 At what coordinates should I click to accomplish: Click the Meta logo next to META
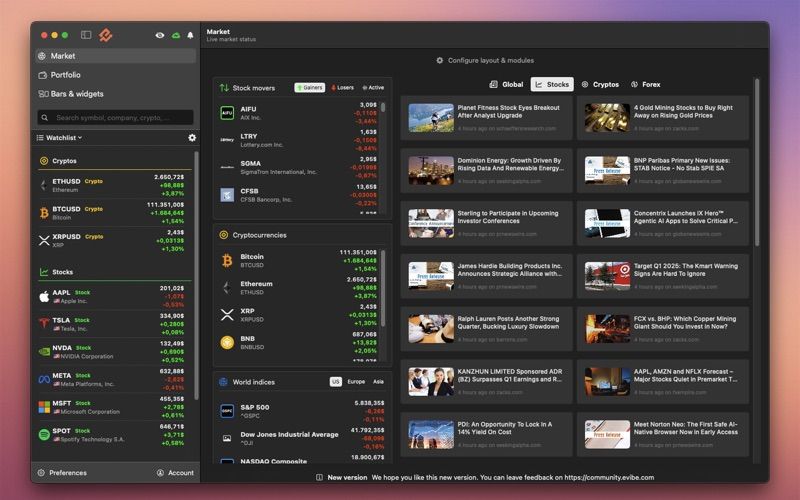pyautogui.click(x=44, y=379)
